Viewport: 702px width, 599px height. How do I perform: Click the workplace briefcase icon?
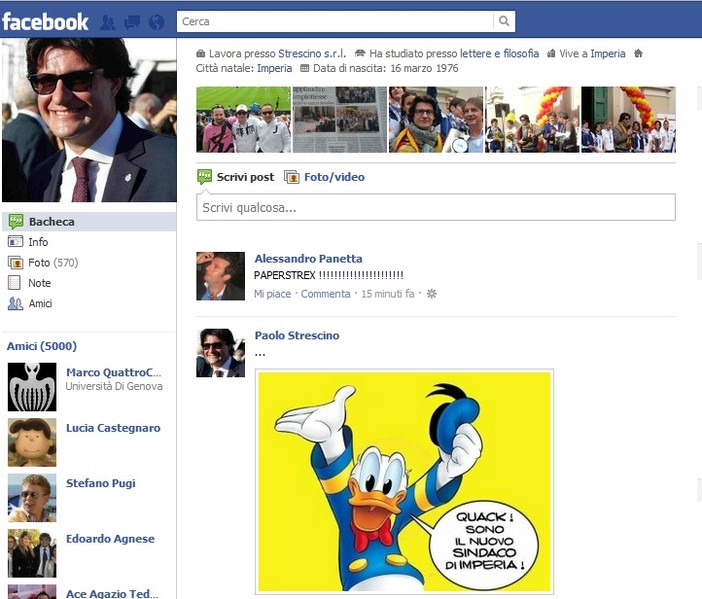tap(201, 54)
